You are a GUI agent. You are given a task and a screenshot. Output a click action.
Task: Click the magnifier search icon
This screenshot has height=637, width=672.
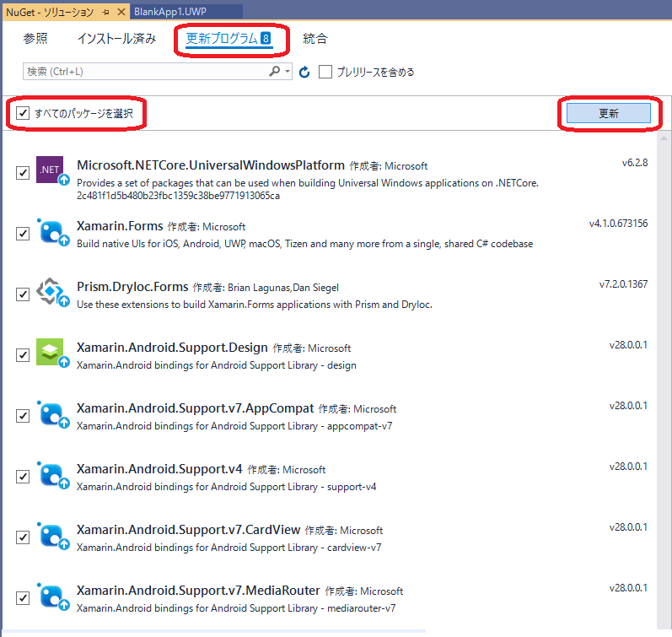[x=274, y=71]
